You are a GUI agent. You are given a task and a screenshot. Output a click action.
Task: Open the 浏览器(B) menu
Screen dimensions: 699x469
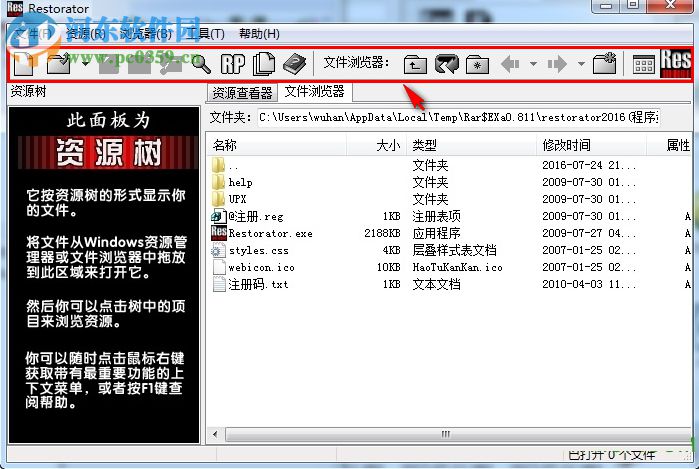[146, 34]
